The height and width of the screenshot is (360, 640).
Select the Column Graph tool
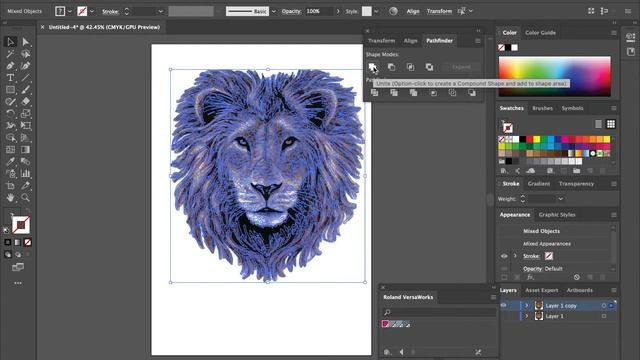tap(25, 173)
